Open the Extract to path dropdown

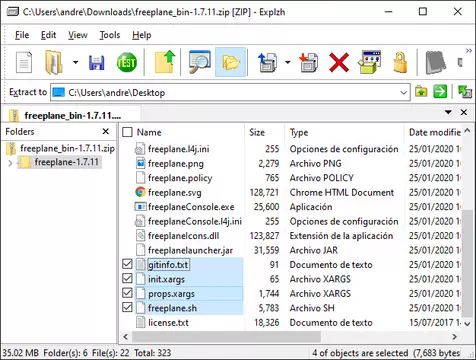coord(404,92)
